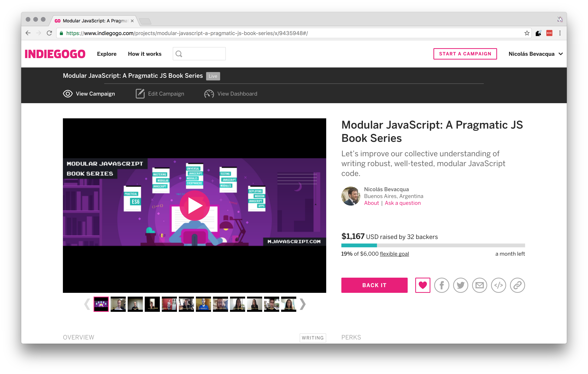Copy campaign link using chain icon
The image size is (588, 374).
(517, 285)
